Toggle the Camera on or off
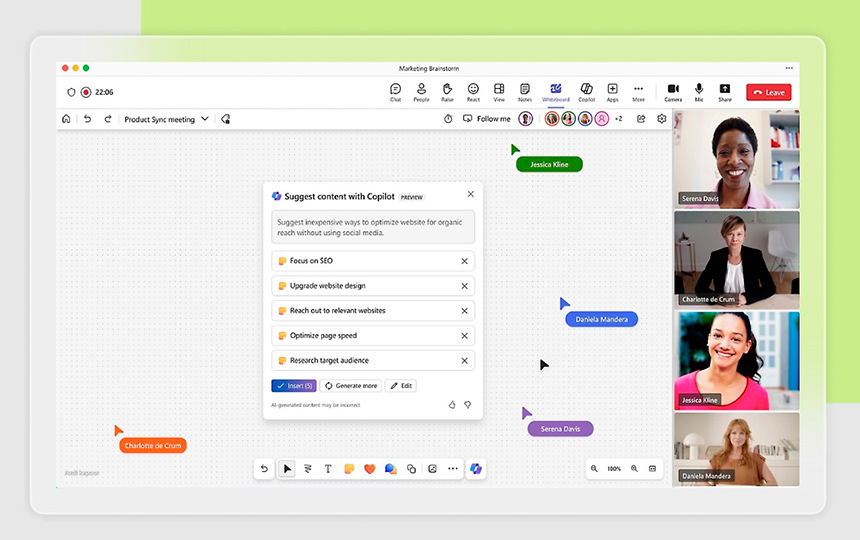This screenshot has height=540, width=860. coord(673,92)
